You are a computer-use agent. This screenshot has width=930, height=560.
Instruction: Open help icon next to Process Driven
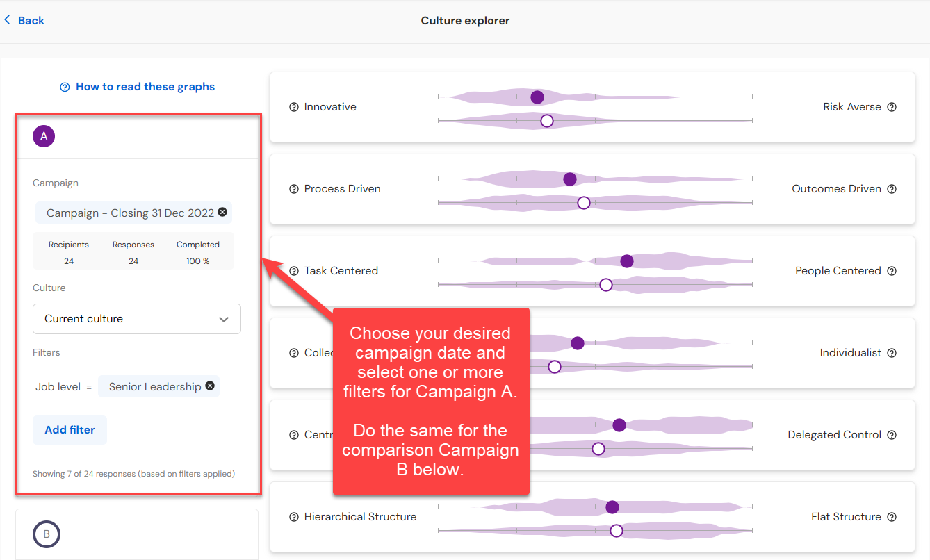click(x=294, y=189)
